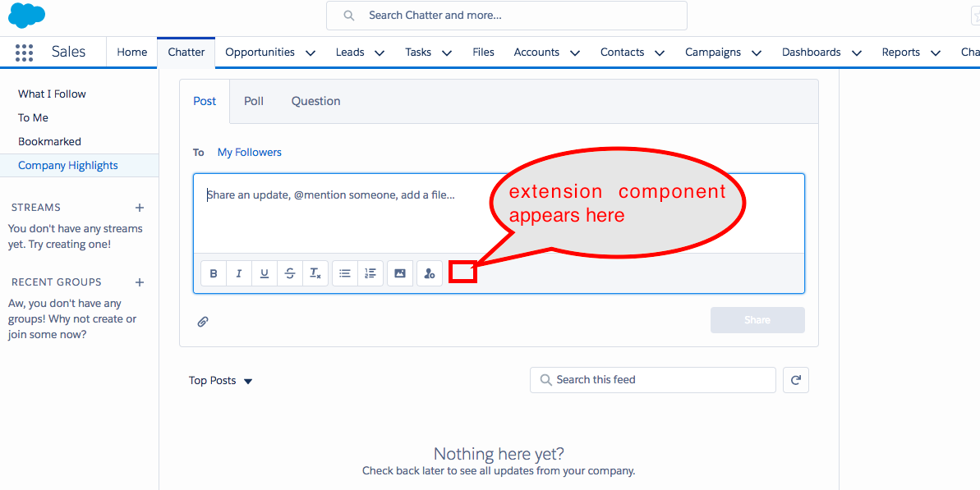Open the Campaigns tab
This screenshot has height=490, width=980.
[713, 53]
